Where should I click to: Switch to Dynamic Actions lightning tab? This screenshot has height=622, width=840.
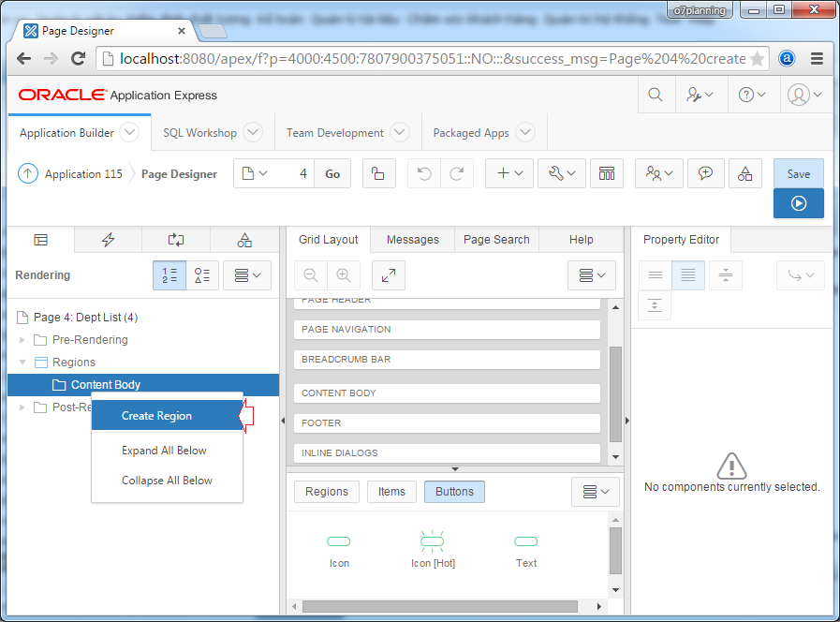(x=109, y=240)
